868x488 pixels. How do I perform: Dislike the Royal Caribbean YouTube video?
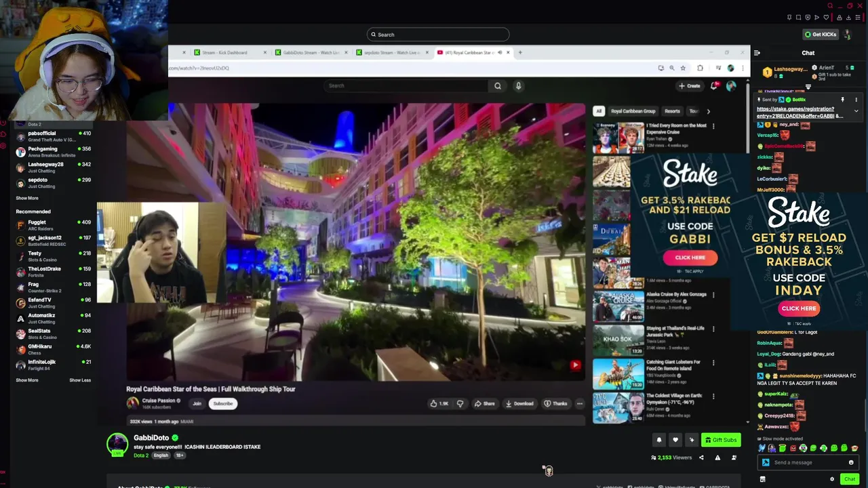click(x=460, y=403)
